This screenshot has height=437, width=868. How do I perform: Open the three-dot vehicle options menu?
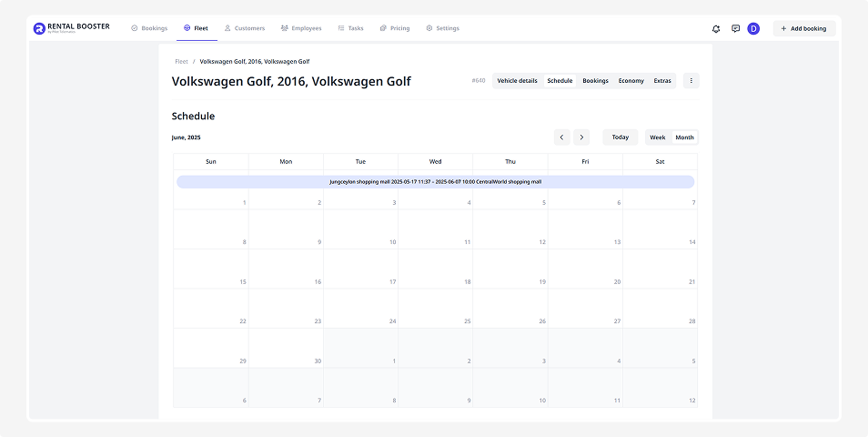point(691,81)
